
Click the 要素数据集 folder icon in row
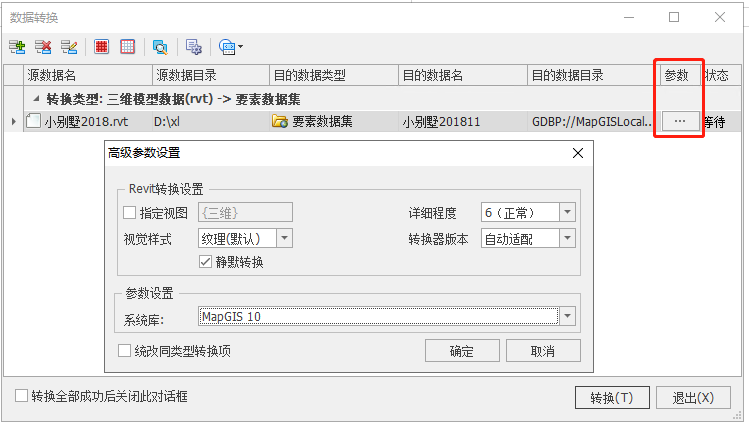tap(280, 122)
